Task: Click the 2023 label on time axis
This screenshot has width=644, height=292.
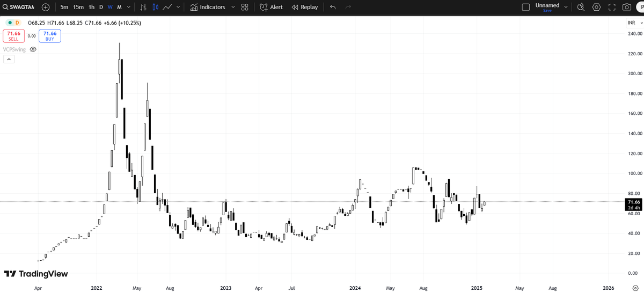Action: tap(226, 288)
